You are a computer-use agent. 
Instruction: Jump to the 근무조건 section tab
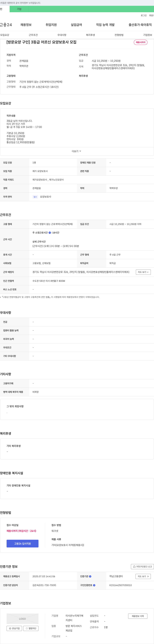pos(33,35)
